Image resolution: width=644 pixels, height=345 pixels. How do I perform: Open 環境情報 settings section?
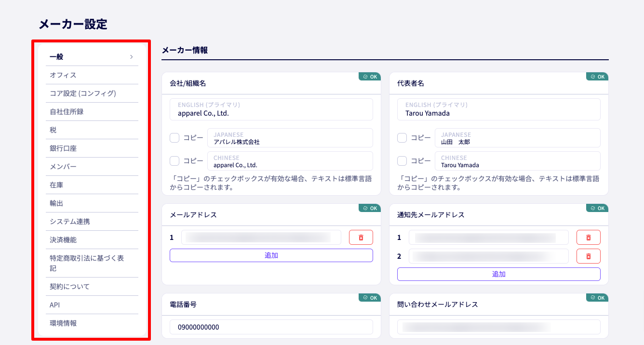click(x=92, y=323)
